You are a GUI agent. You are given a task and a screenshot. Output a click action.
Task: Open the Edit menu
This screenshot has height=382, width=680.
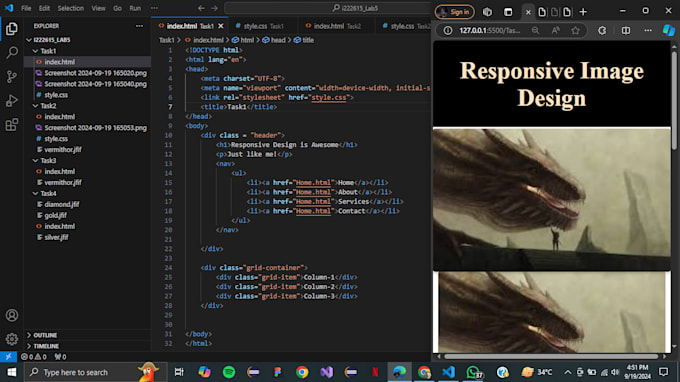pos(44,8)
